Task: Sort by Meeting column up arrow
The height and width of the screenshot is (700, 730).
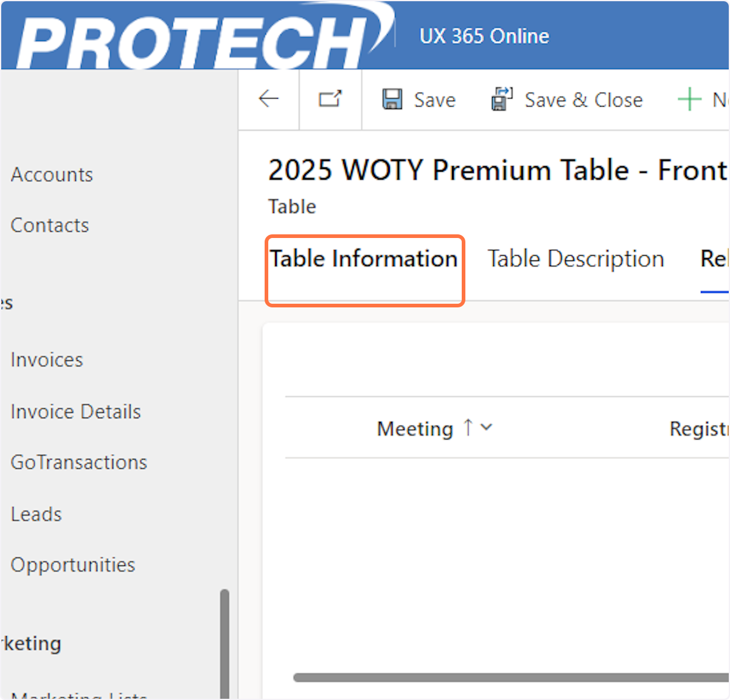Action: pyautogui.click(x=468, y=427)
